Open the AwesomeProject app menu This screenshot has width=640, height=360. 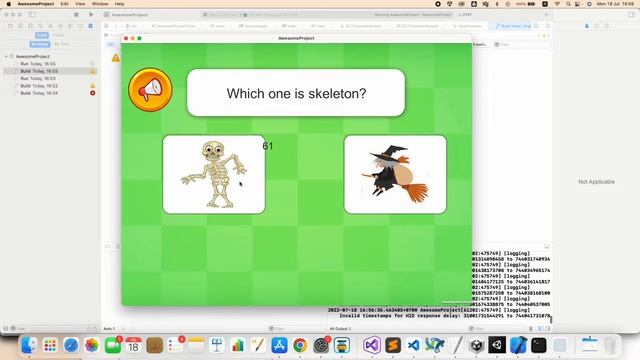tap(36, 4)
